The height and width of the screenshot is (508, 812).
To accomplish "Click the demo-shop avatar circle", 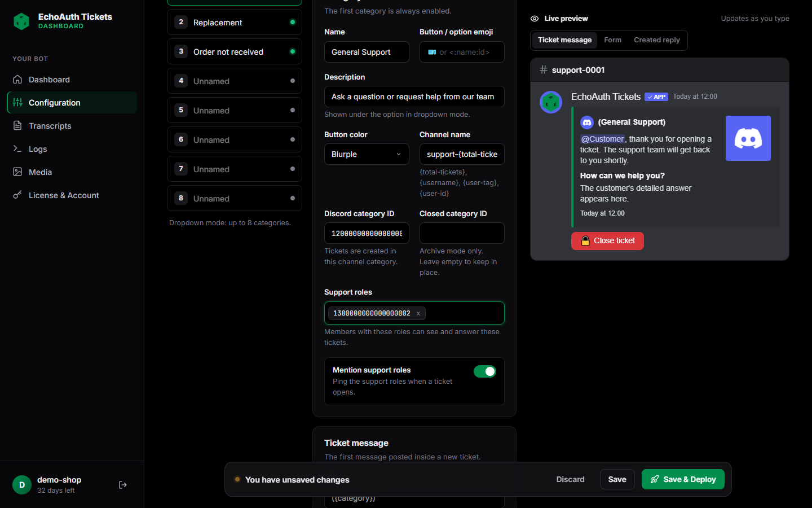I will click(x=22, y=485).
